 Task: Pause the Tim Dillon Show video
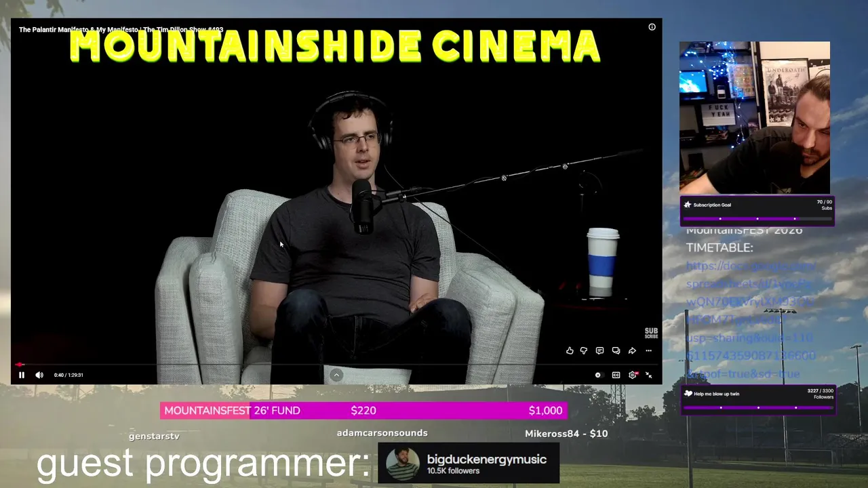click(x=22, y=375)
